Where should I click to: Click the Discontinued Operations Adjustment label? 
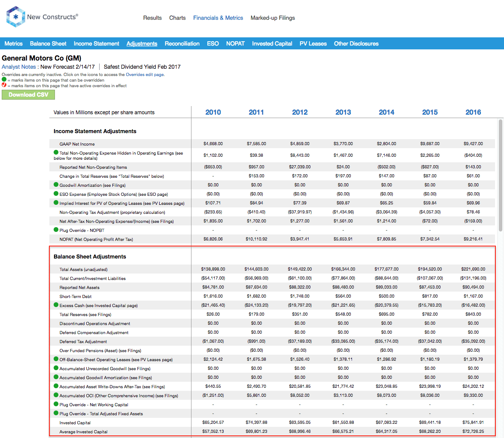click(95, 323)
